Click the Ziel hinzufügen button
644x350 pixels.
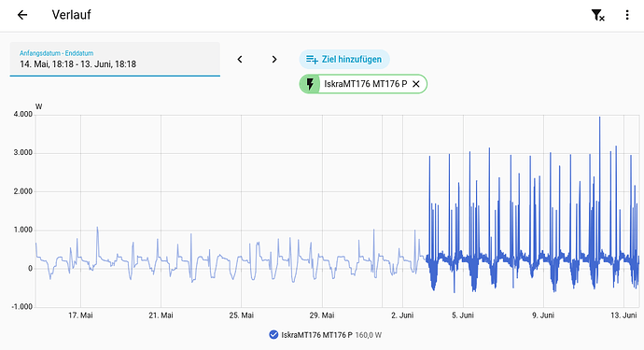click(x=344, y=60)
